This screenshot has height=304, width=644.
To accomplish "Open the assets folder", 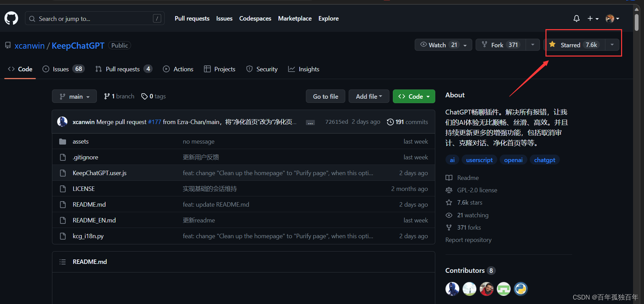I will [80, 142].
